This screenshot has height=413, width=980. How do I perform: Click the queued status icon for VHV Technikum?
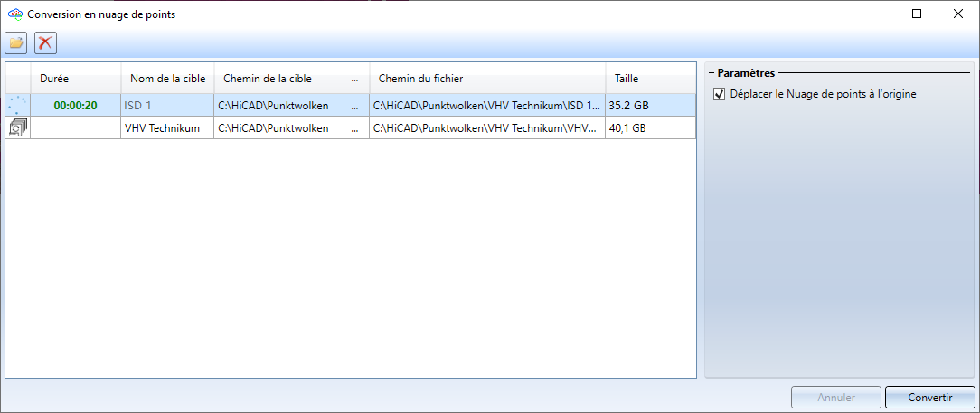pos(18,128)
